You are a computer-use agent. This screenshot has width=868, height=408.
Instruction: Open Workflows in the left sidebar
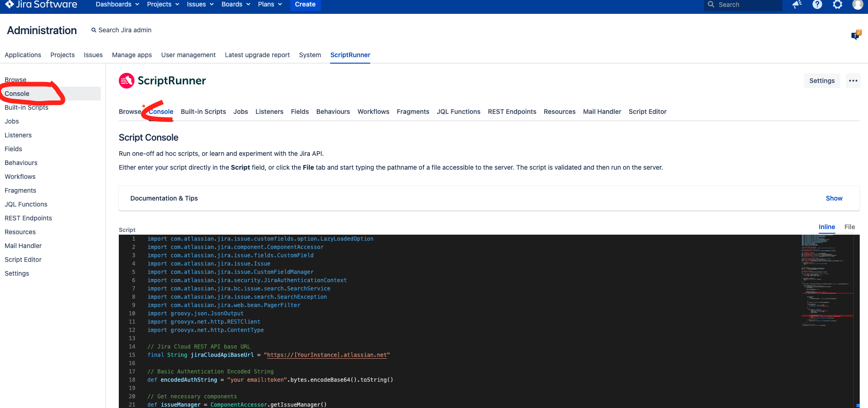click(20, 177)
